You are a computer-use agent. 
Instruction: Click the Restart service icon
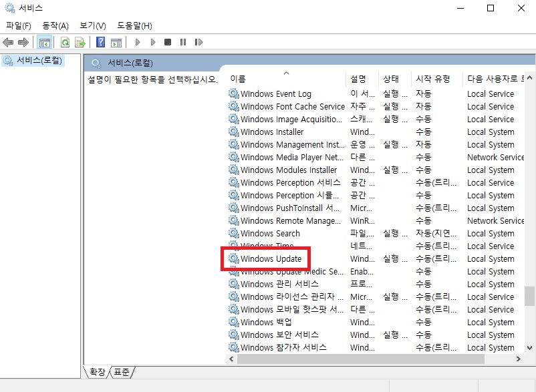[x=198, y=42]
